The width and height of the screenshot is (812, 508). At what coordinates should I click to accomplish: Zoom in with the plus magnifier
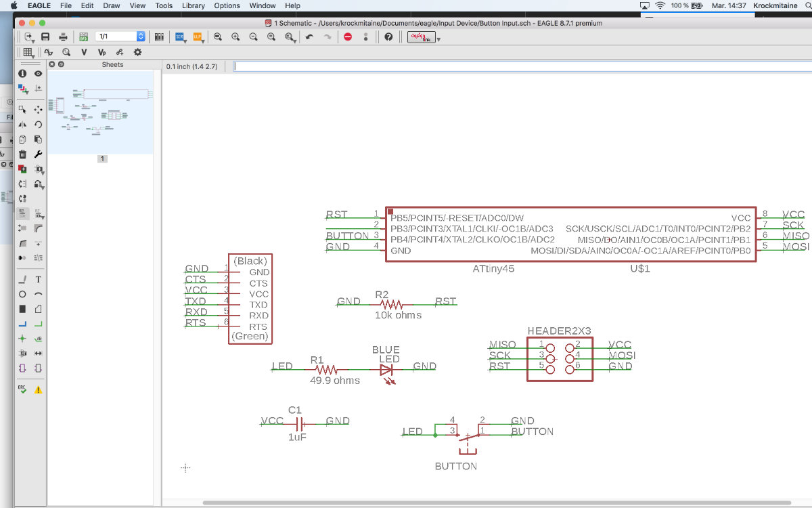pos(235,37)
